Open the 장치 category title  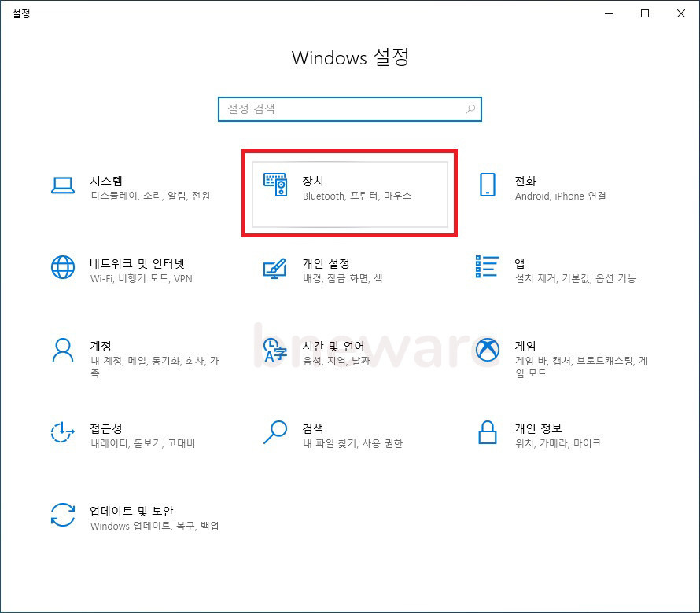click(x=313, y=181)
